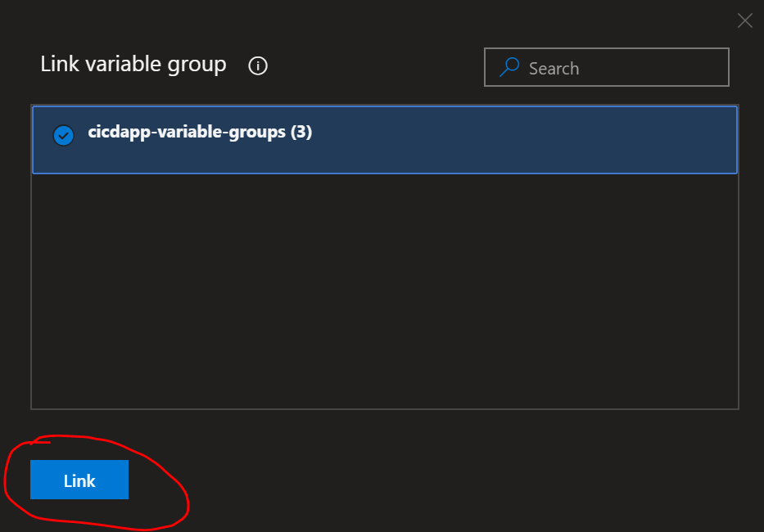Click the 'Link variable group' dialog title
Screen dimensions: 764x532
click(x=133, y=65)
